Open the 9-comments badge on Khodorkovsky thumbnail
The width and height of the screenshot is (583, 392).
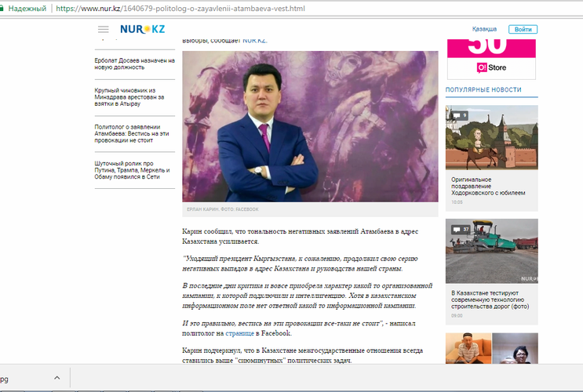click(457, 115)
